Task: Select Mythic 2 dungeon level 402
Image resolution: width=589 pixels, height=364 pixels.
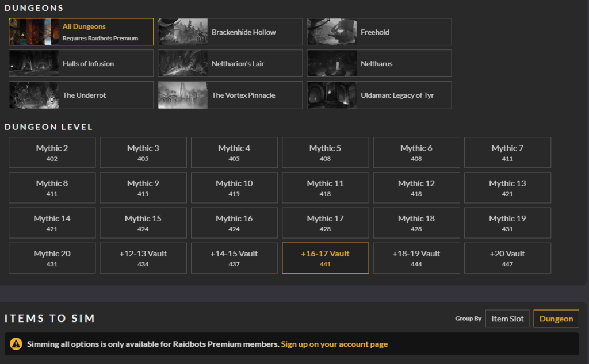Action: [x=52, y=152]
